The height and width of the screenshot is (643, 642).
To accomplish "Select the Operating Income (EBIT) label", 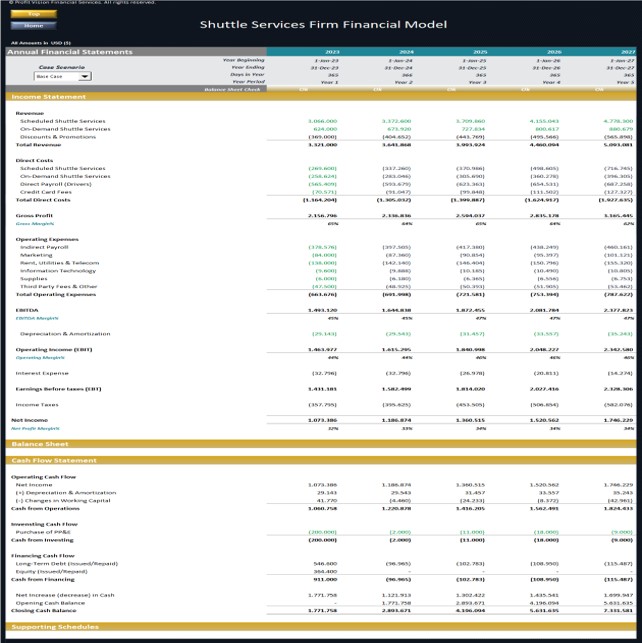I will pos(54,349).
